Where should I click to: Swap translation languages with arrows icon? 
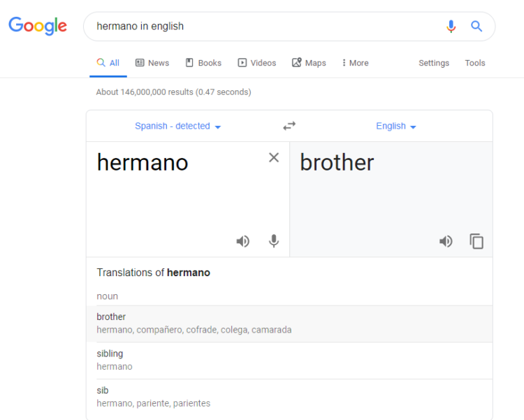tap(289, 126)
